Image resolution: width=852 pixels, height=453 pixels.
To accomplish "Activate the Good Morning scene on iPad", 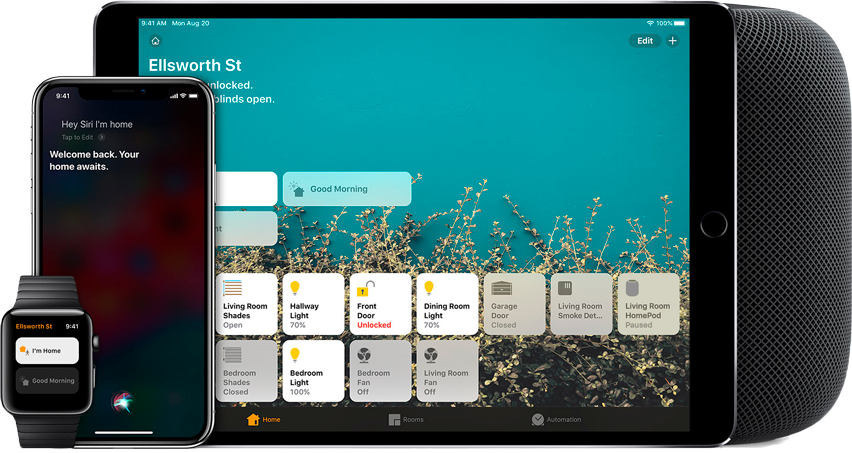I will [347, 189].
